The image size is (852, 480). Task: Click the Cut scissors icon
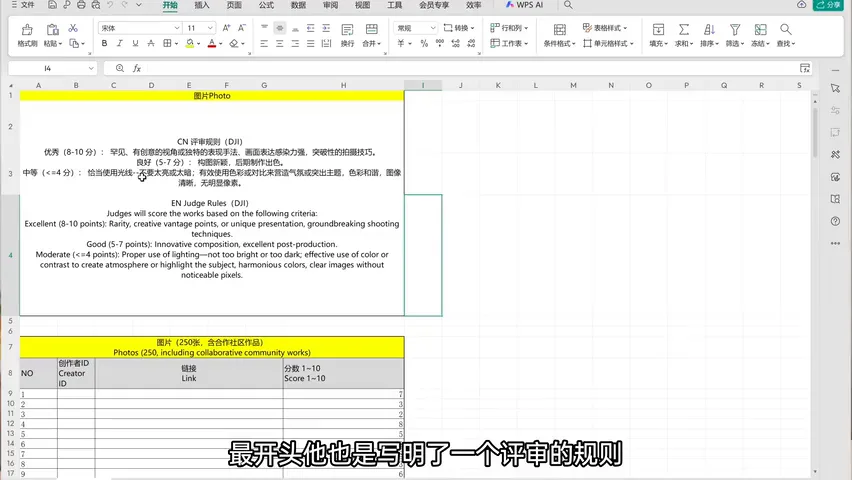coord(73,28)
